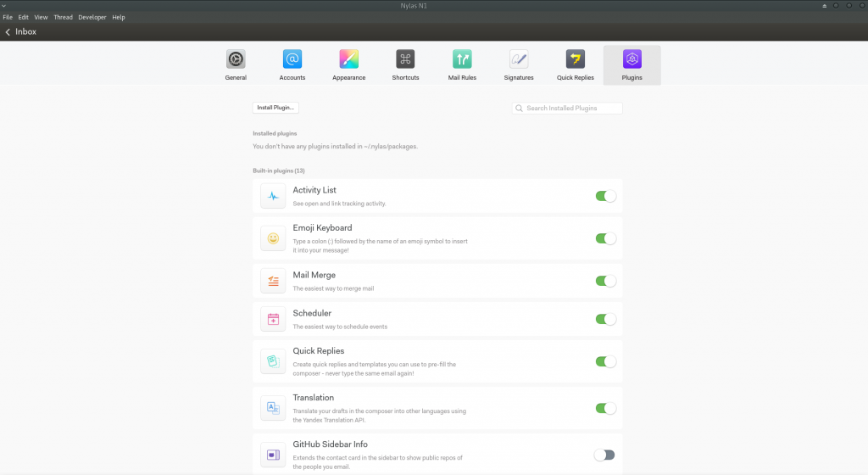This screenshot has height=475, width=868.
Task: Click the Installed plugins heading
Action: 275,133
